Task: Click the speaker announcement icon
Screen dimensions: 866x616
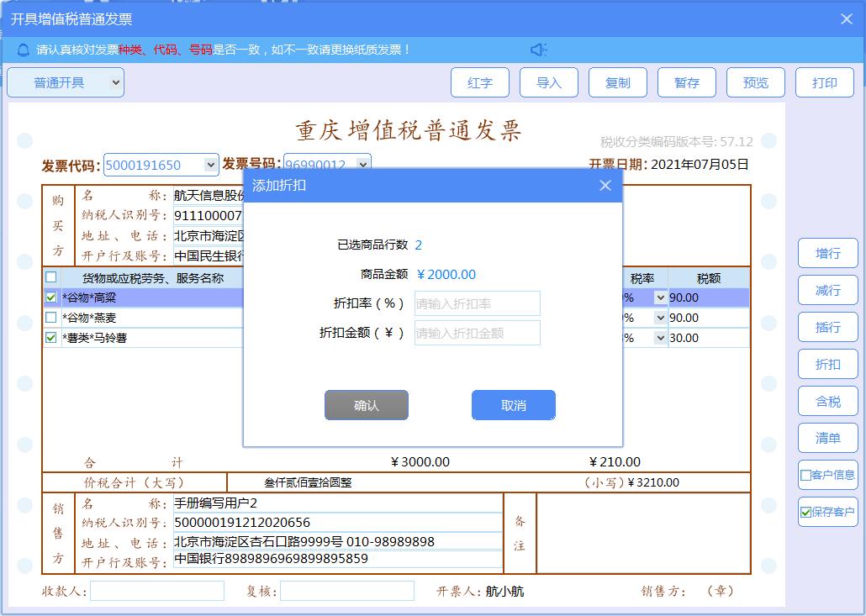Action: (x=539, y=49)
